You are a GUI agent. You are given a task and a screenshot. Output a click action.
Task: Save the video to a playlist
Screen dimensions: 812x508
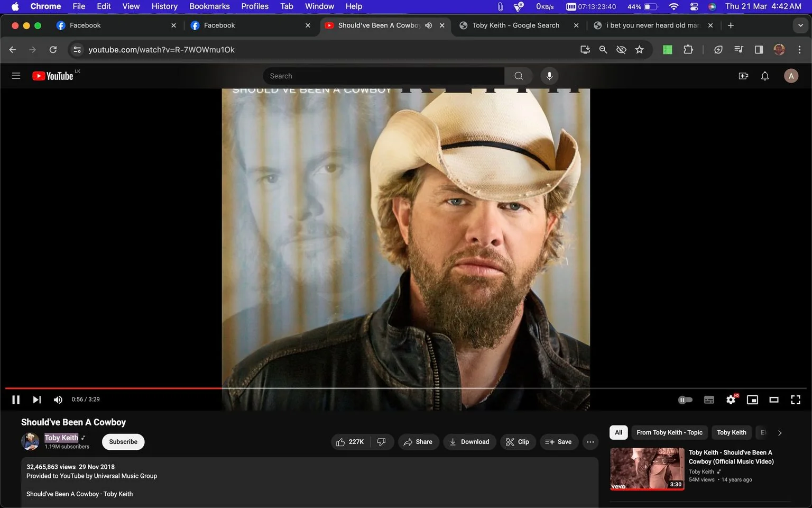point(559,442)
